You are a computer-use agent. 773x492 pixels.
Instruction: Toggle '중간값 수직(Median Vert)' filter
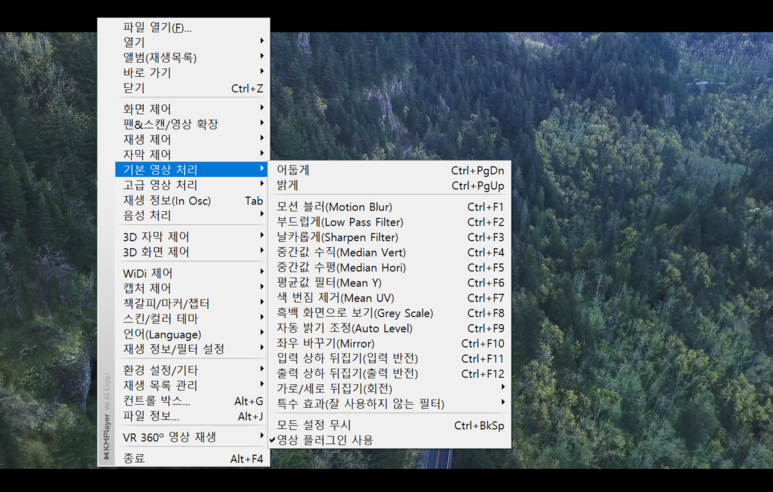coord(389,252)
